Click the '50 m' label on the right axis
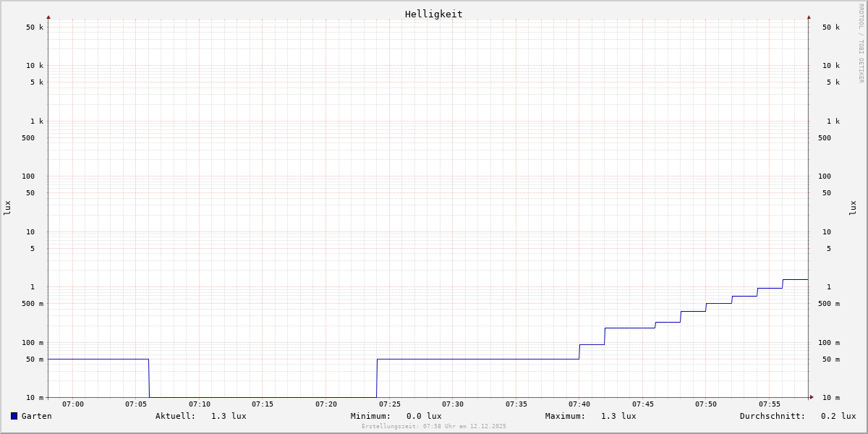This screenshot has height=434, width=868. point(831,359)
